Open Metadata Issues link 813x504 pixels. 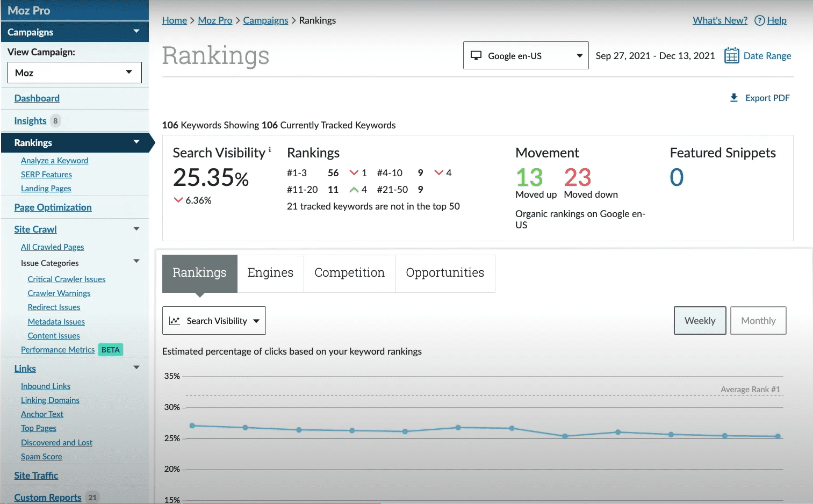(x=56, y=322)
